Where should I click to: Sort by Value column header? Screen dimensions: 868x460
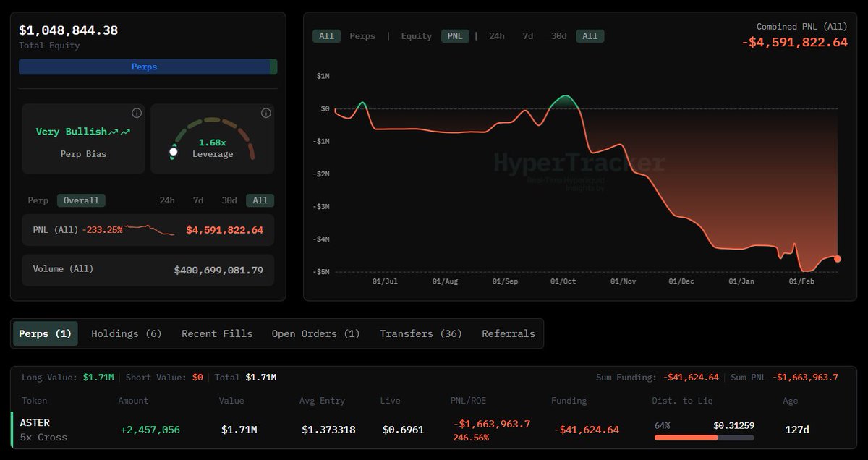[231, 400]
